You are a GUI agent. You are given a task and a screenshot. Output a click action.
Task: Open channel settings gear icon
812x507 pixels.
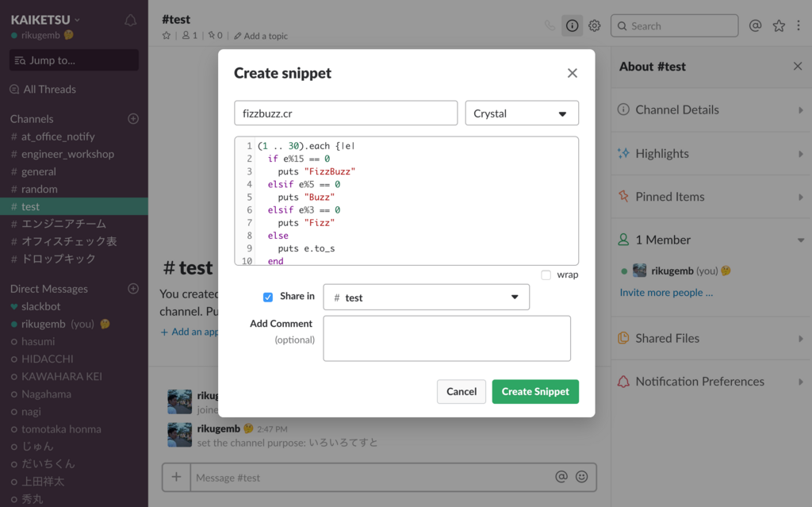[x=595, y=25]
